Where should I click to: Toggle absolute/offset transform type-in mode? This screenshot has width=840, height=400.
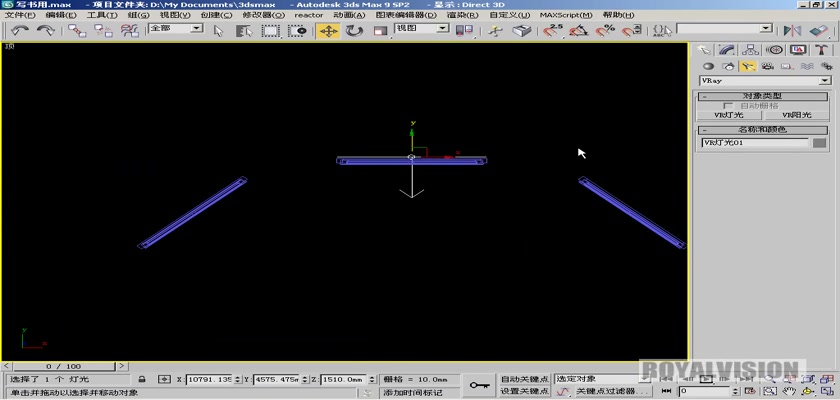[x=164, y=379]
